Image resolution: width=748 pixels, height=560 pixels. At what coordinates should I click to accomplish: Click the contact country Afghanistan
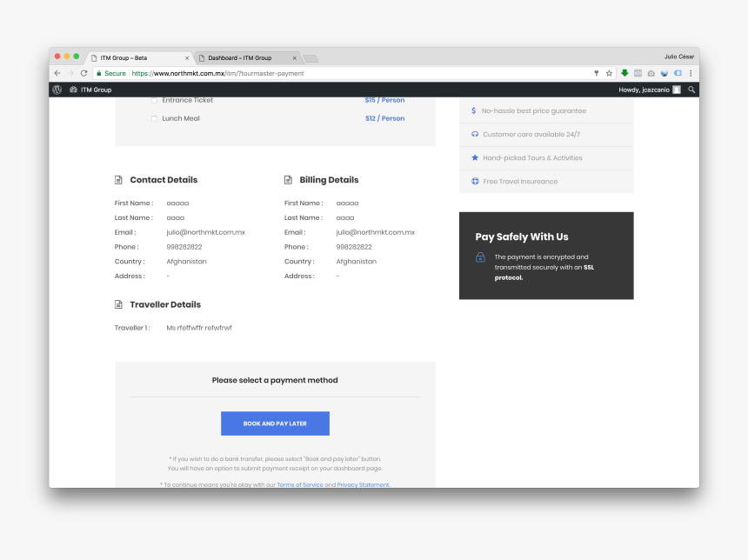coord(186,262)
